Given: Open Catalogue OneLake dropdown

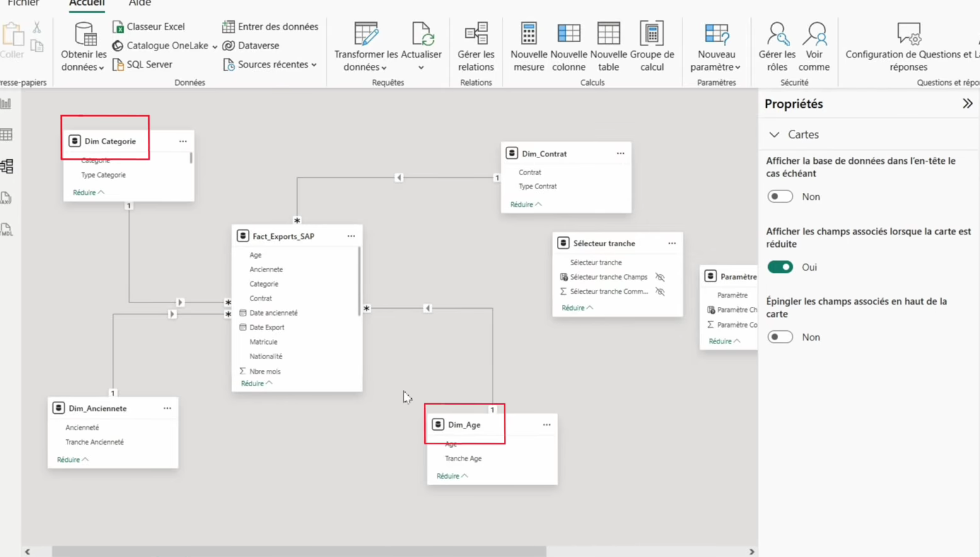Looking at the screenshot, I should 165,45.
